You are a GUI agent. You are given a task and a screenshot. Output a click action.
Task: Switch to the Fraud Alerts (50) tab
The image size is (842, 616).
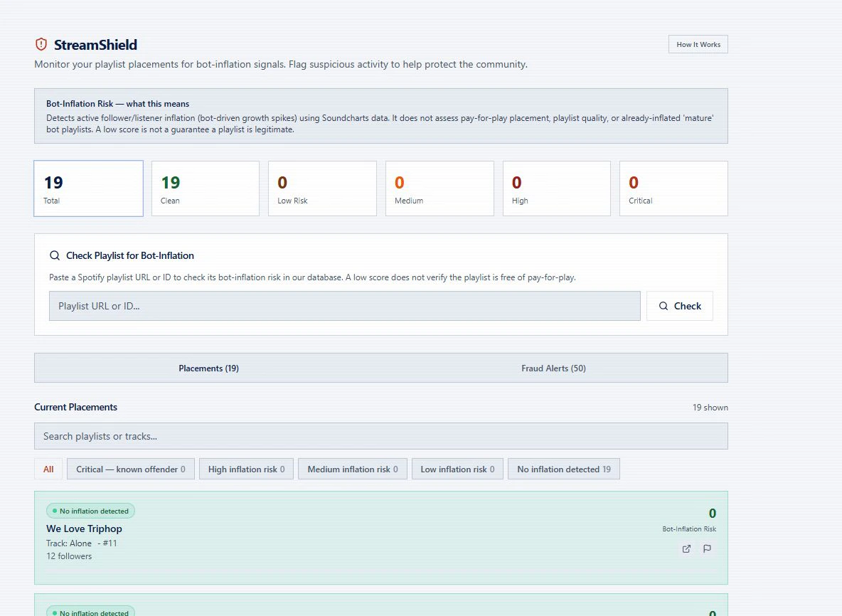(554, 368)
